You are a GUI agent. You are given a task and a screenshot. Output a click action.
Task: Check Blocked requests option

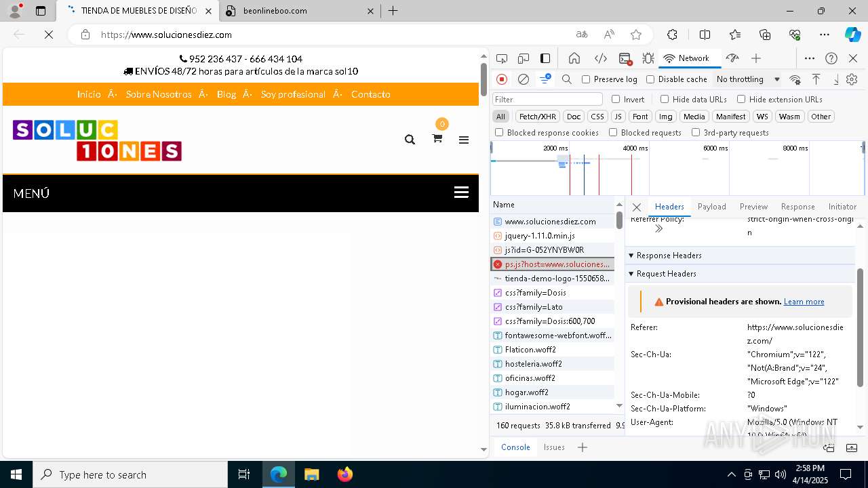coord(613,133)
